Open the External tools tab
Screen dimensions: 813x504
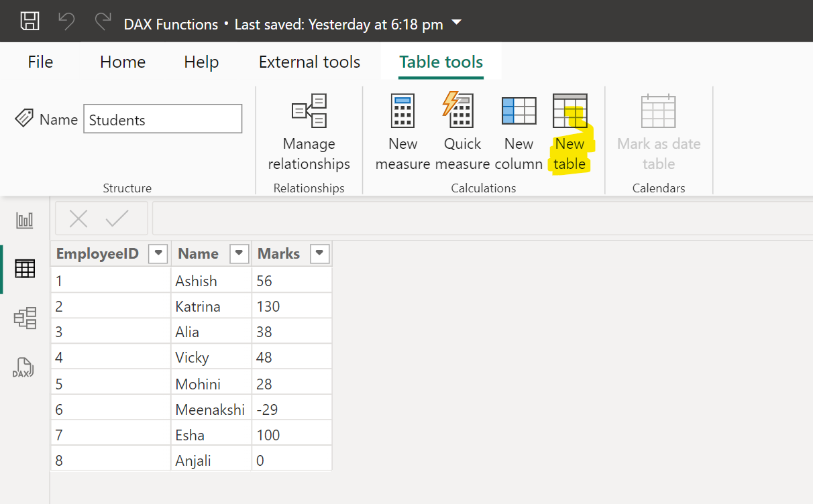tap(309, 62)
